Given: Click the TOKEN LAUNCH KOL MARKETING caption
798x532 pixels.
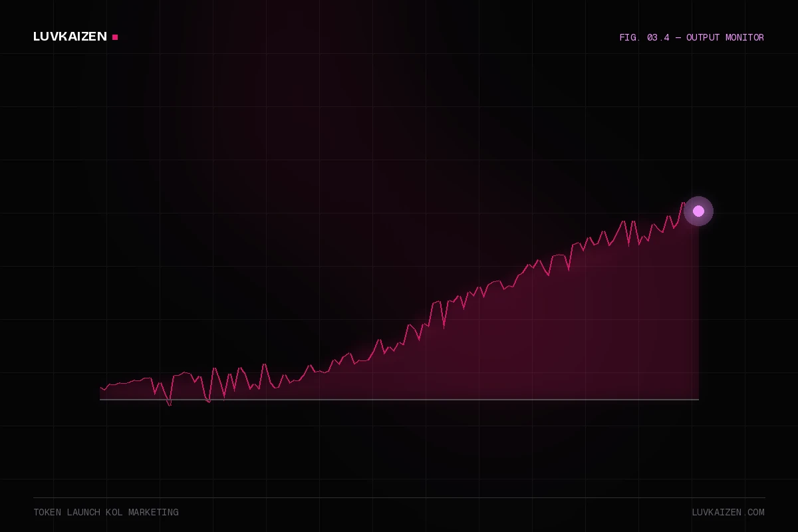Looking at the screenshot, I should click(106, 513).
